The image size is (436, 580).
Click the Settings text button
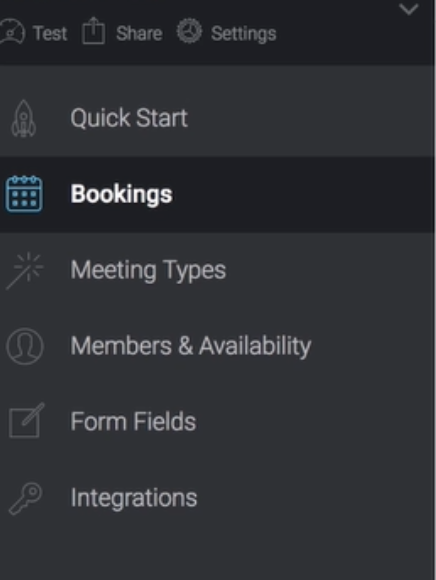click(244, 34)
